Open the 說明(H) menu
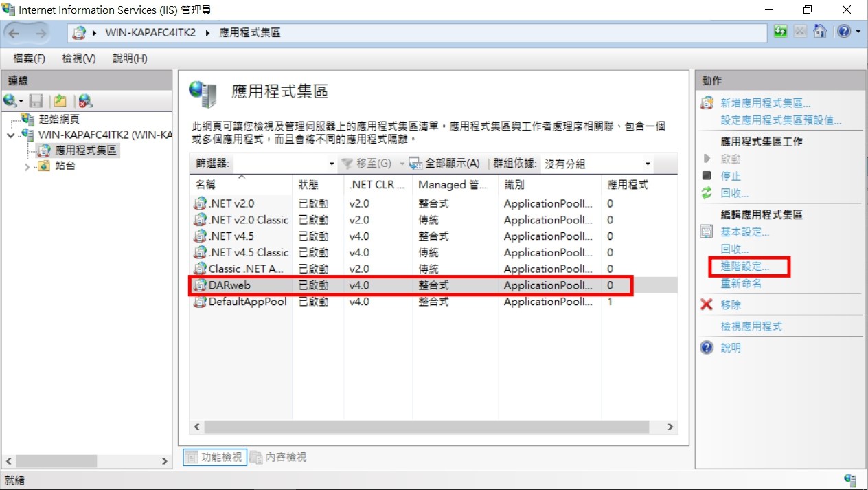 tap(130, 58)
